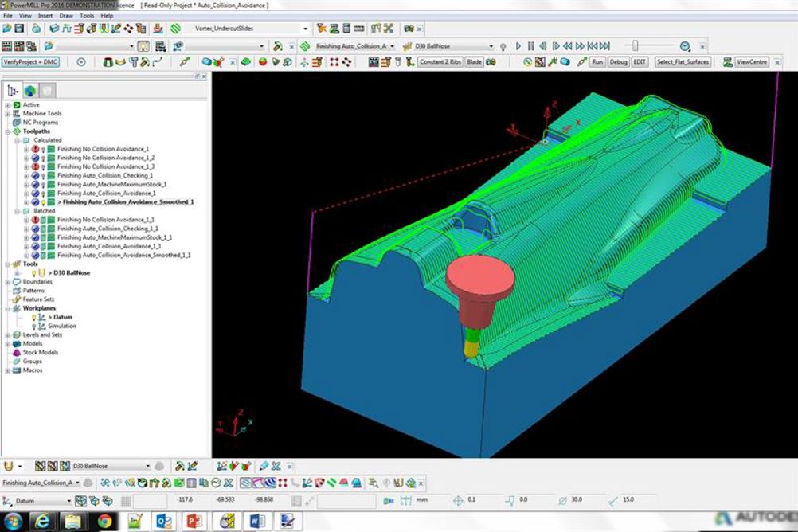Click the binoculars icon next to Blade

(491, 62)
